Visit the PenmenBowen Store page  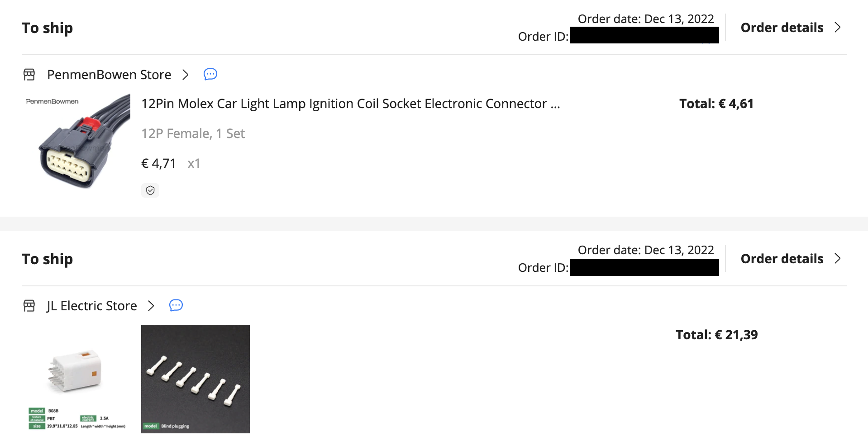[x=109, y=75]
